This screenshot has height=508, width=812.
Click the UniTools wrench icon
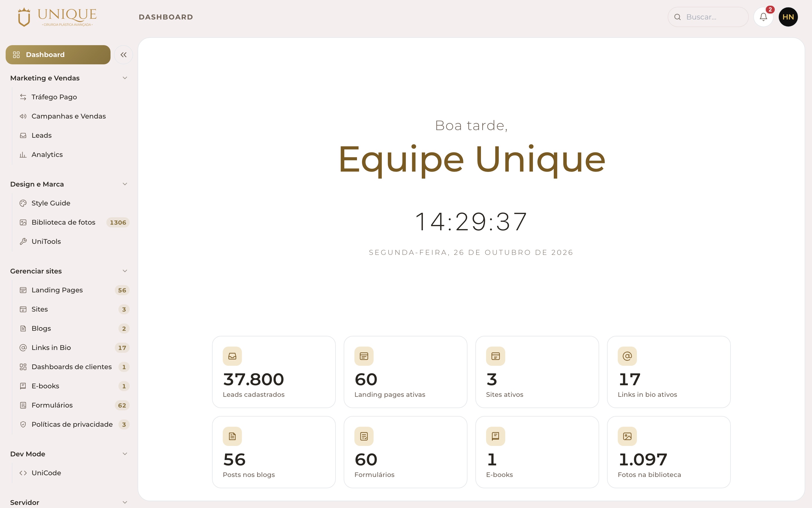pyautogui.click(x=23, y=242)
